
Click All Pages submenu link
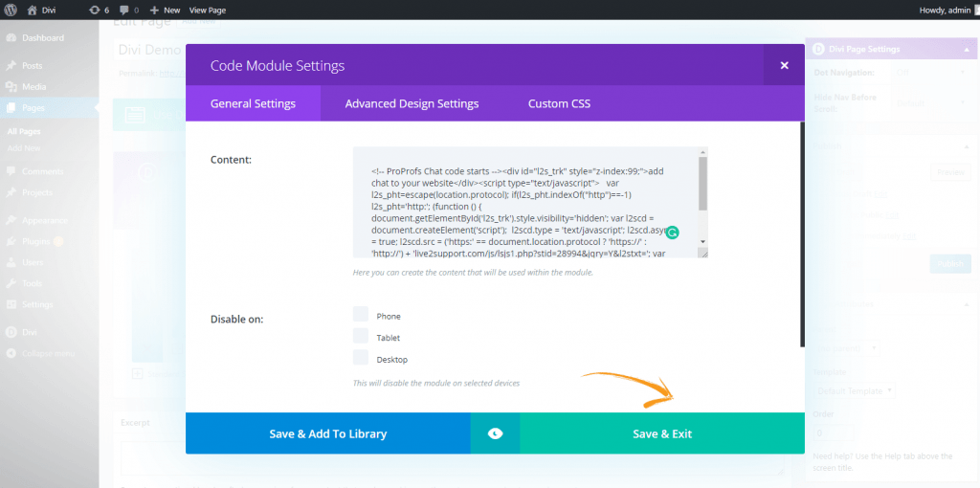[24, 131]
